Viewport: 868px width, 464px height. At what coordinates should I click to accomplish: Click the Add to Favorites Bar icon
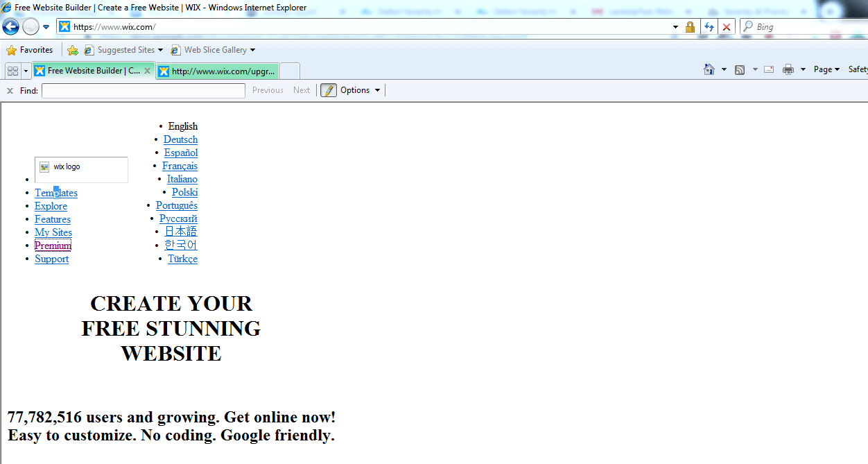[73, 50]
